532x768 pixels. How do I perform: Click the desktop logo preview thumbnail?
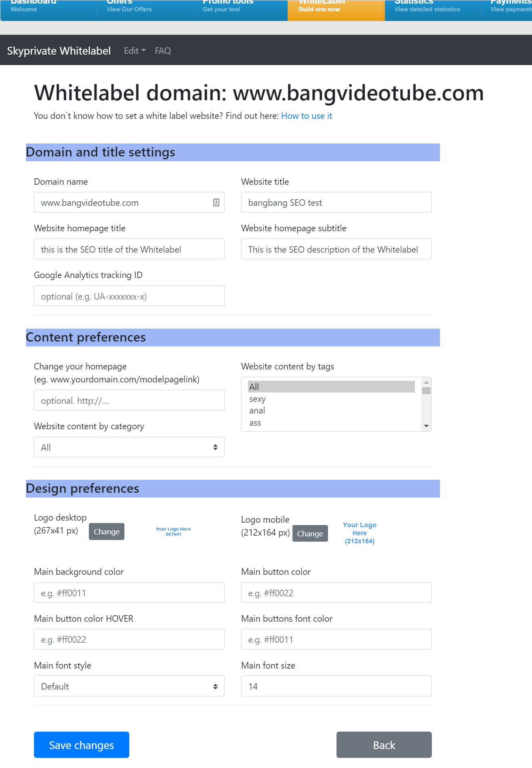click(173, 532)
